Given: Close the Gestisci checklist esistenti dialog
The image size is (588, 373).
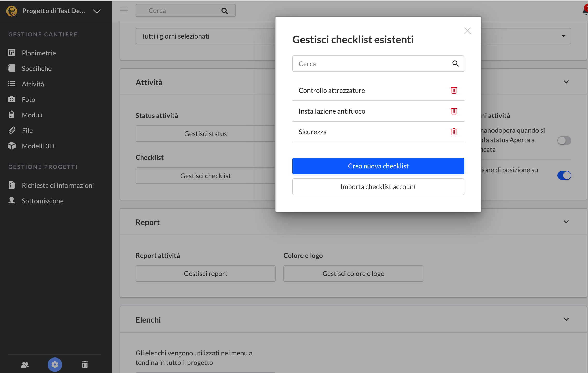Looking at the screenshot, I should (467, 31).
